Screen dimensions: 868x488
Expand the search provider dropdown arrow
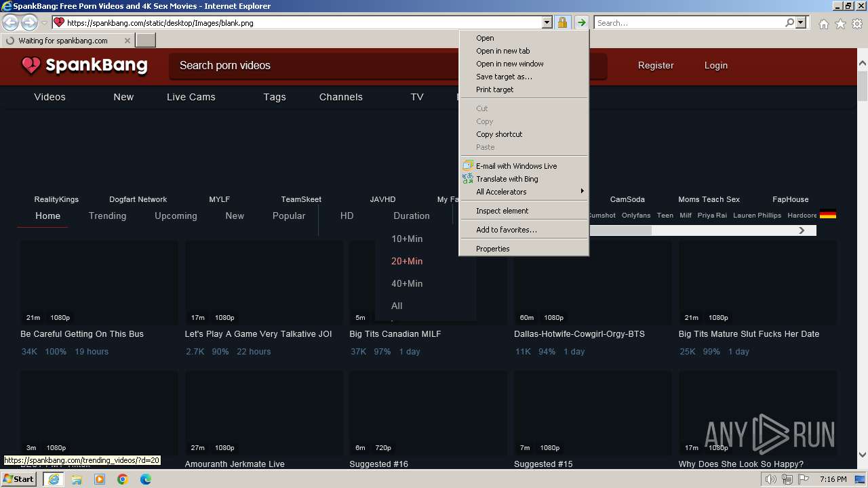802,22
